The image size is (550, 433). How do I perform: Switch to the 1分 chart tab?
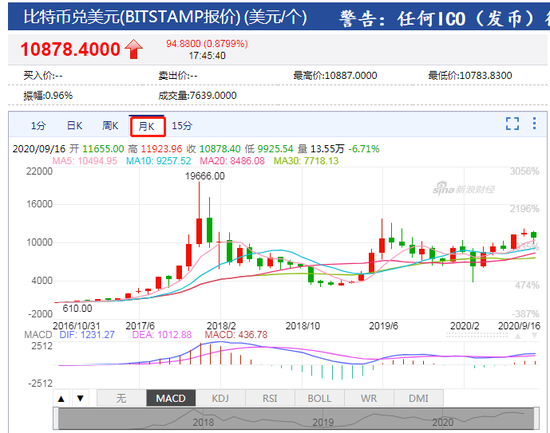coord(38,126)
